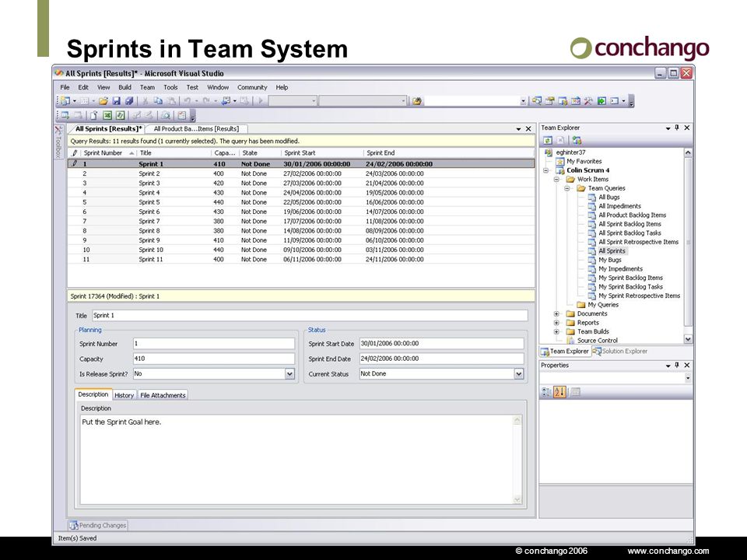
Task: Sort by the Sprint Number column header
Action: point(109,153)
